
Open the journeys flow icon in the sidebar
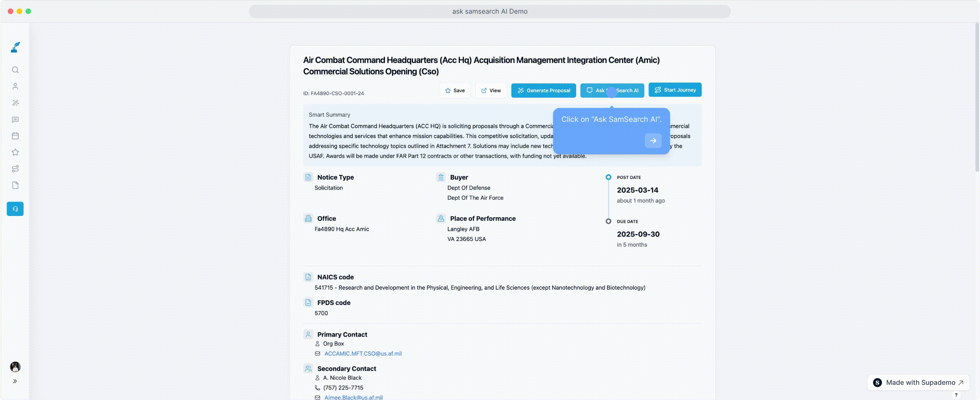point(15,169)
